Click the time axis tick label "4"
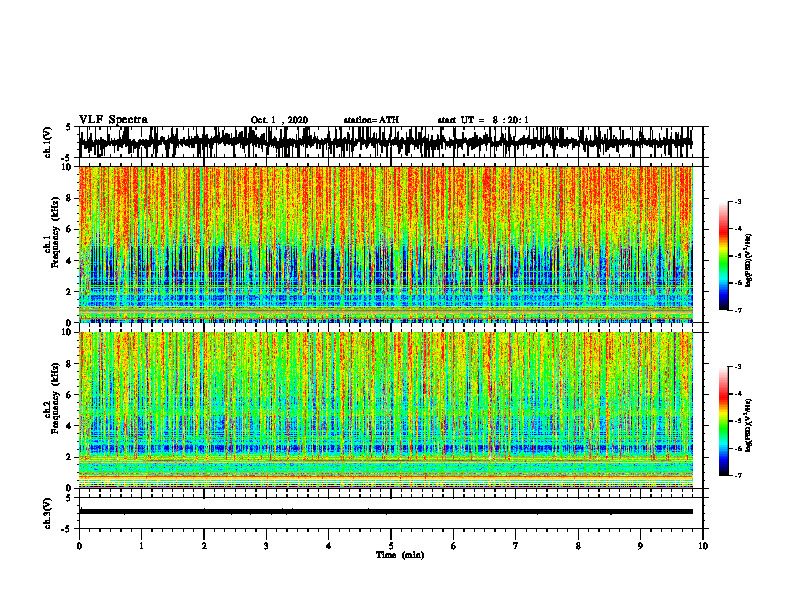 (x=329, y=546)
